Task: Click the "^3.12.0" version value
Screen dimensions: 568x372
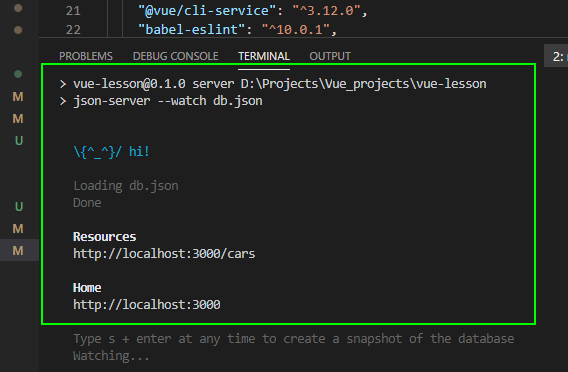Action: 327,11
